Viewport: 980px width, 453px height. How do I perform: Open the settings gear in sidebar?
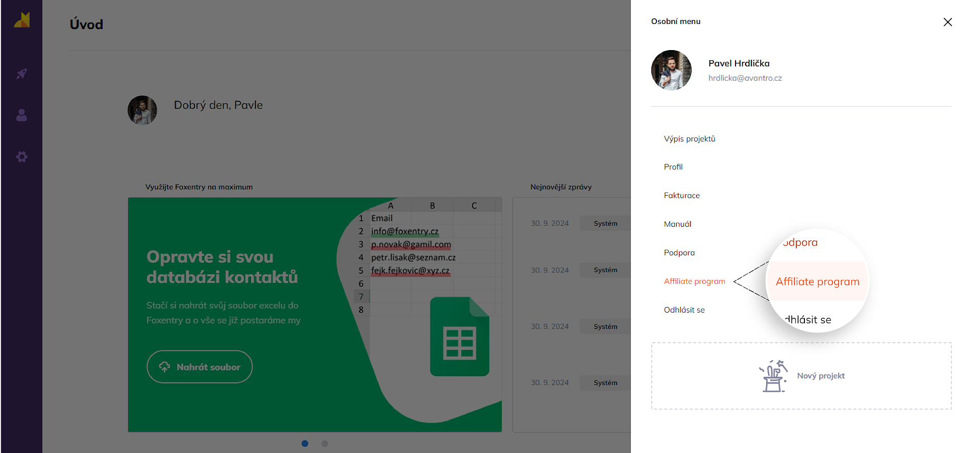21,157
